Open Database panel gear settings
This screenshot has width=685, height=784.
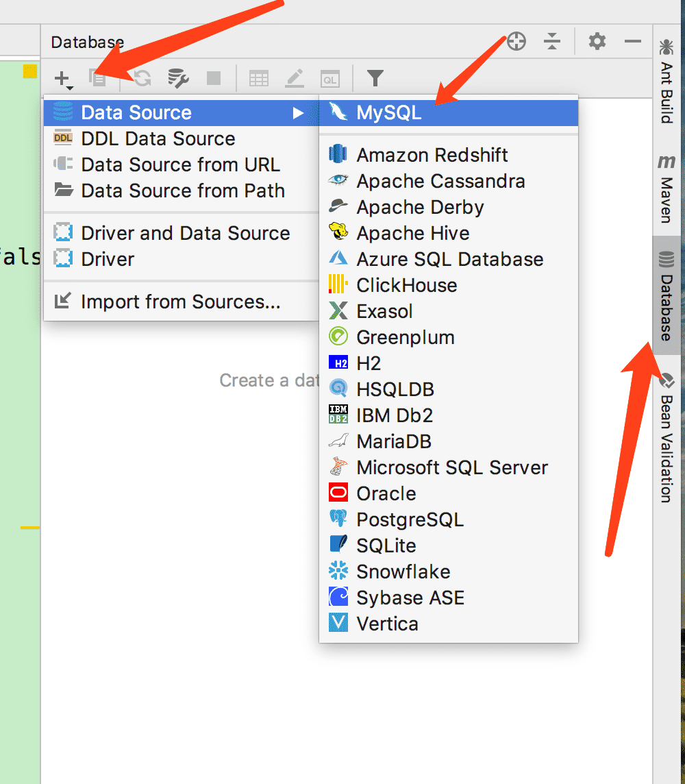[x=597, y=42]
